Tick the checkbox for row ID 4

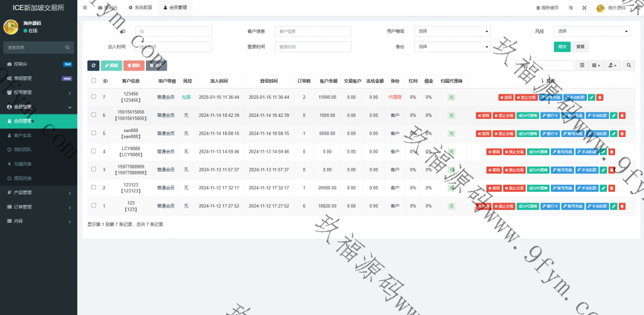click(x=94, y=152)
